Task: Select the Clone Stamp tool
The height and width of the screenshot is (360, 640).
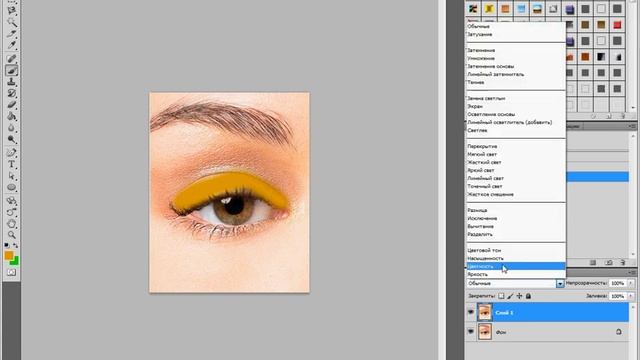Action: (11, 82)
